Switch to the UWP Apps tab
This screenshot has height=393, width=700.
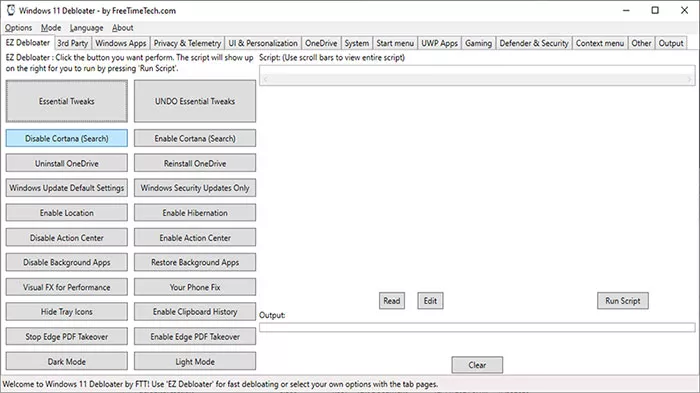coord(440,43)
